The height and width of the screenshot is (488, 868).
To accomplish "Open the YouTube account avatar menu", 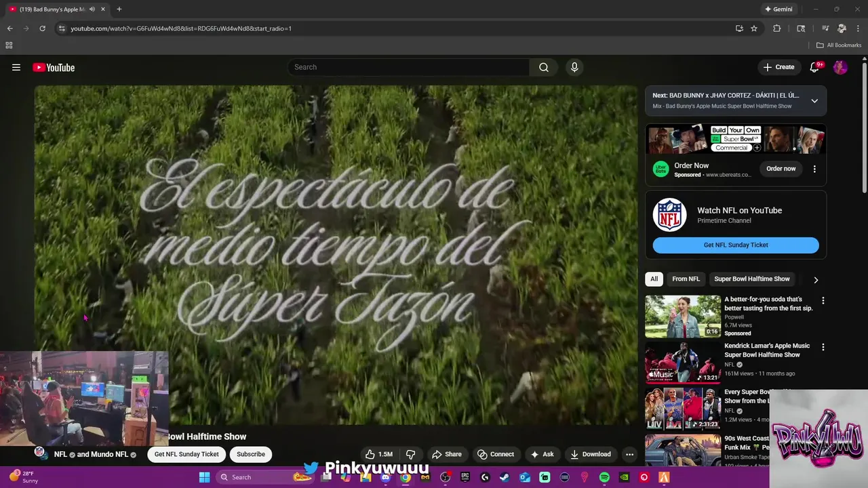I will [840, 67].
